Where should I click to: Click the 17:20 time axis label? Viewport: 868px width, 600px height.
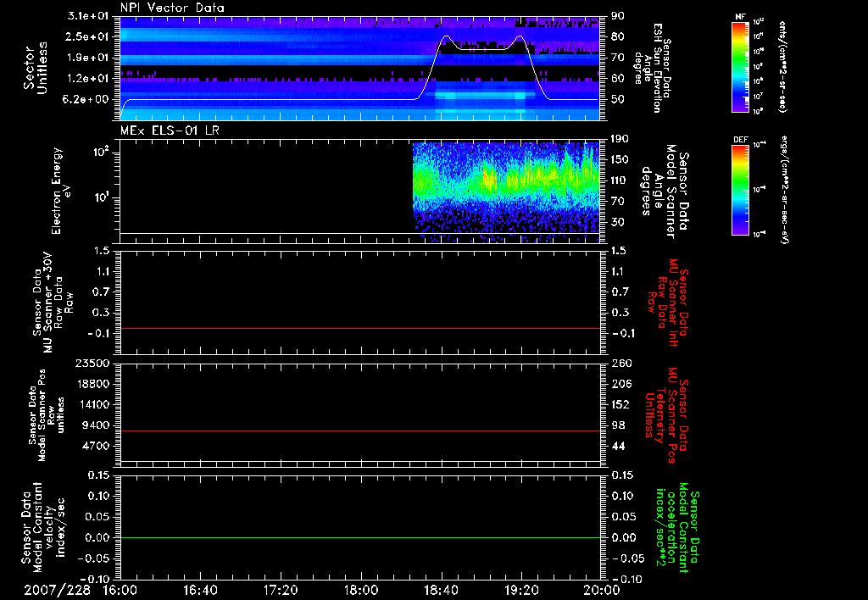[x=281, y=590]
